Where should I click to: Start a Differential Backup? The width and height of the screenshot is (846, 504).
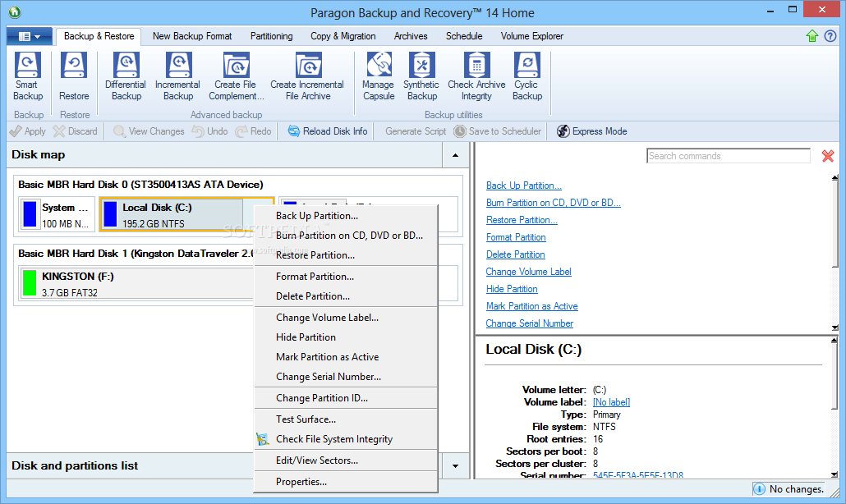(x=126, y=76)
